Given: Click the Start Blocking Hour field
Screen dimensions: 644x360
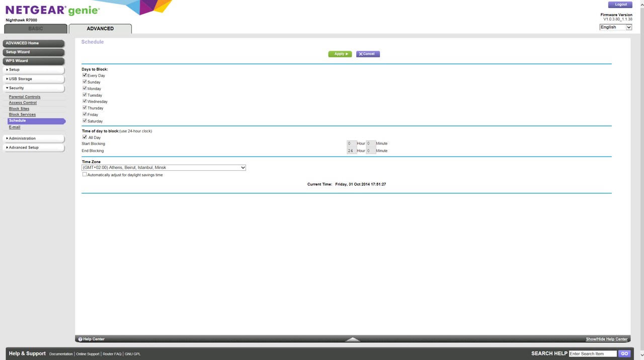Looking at the screenshot, I should [351, 143].
